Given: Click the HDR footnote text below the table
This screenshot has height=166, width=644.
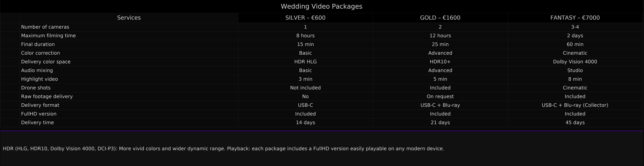Looking at the screenshot, I should [x=223, y=149].
